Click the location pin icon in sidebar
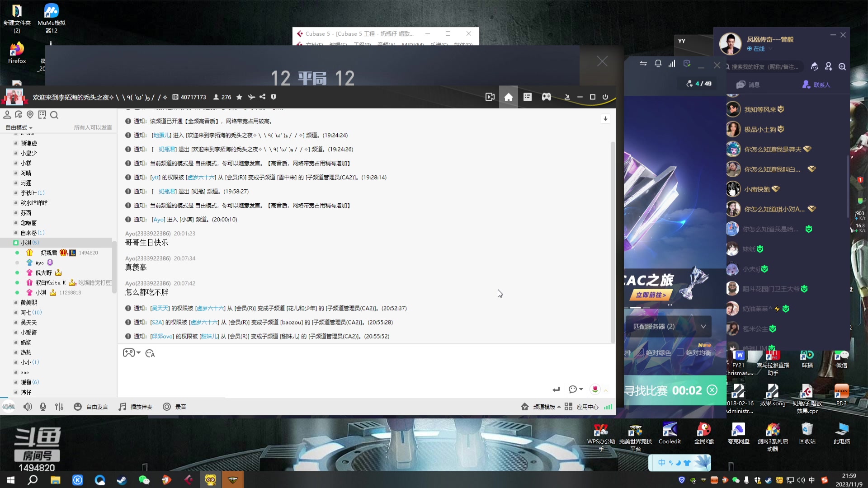Image resolution: width=868 pixels, height=488 pixels. click(x=30, y=115)
